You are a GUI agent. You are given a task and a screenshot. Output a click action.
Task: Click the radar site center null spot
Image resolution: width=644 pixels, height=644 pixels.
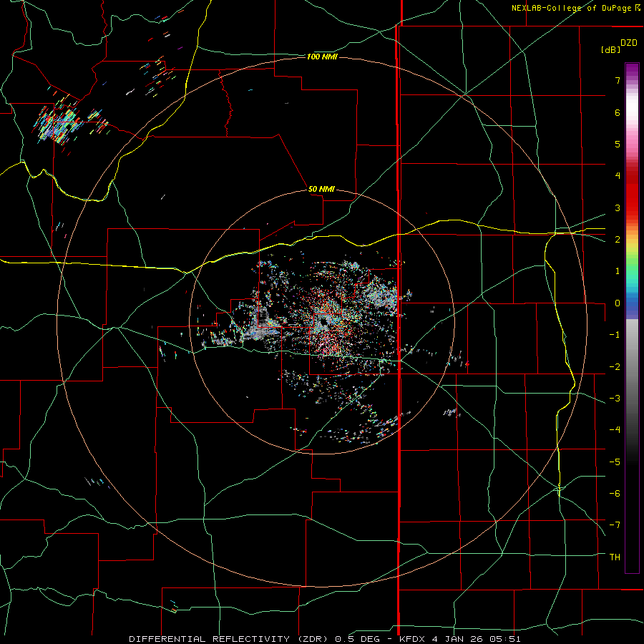323,321
